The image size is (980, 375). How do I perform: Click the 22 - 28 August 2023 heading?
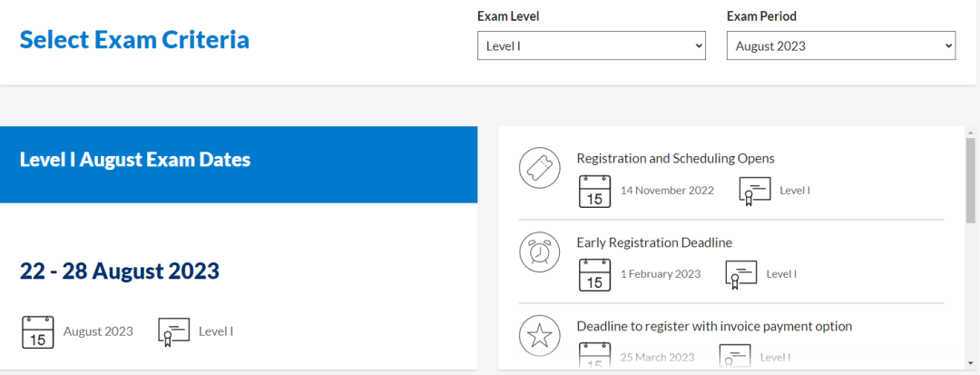(120, 271)
